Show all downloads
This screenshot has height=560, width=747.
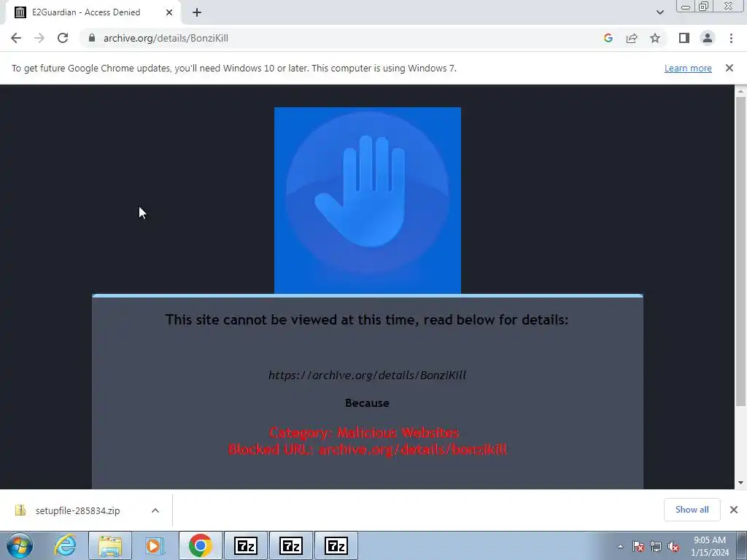pyautogui.click(x=692, y=510)
